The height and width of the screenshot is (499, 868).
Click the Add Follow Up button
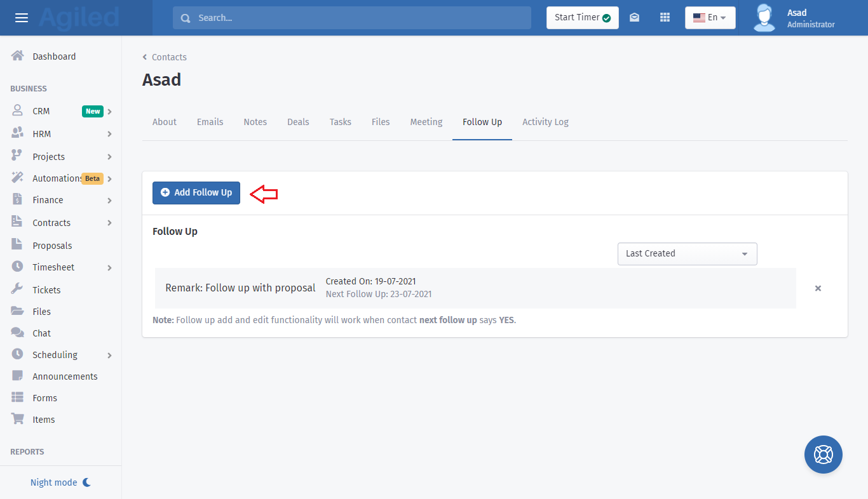pyautogui.click(x=196, y=192)
